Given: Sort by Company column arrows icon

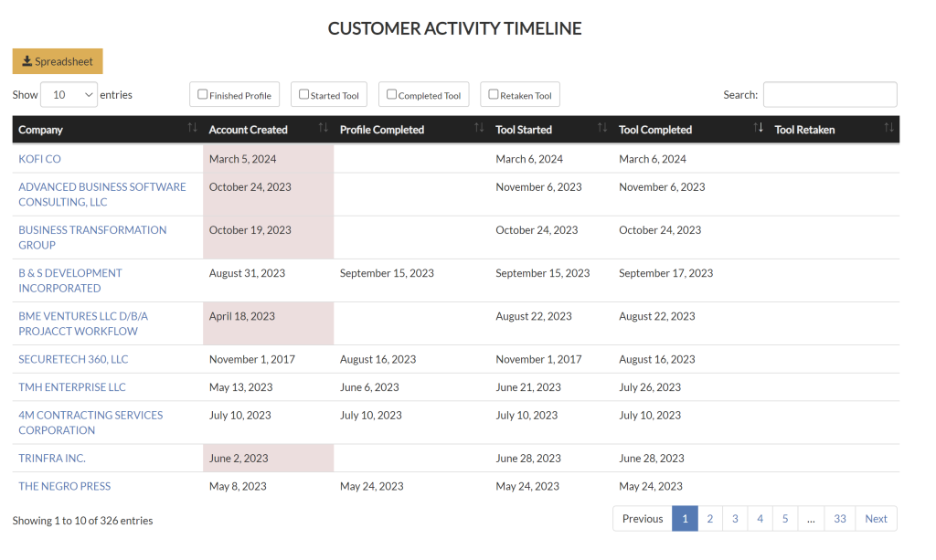Looking at the screenshot, I should (192, 129).
